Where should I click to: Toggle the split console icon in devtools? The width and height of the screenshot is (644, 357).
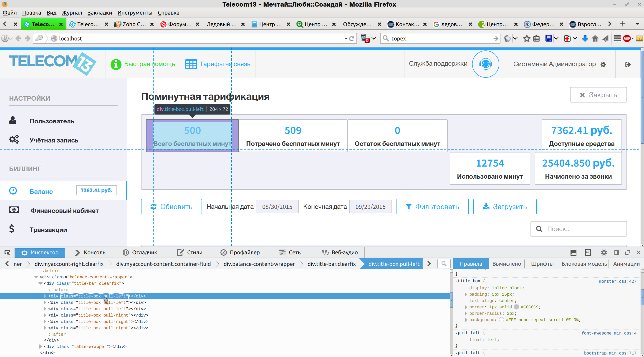[x=573, y=252]
